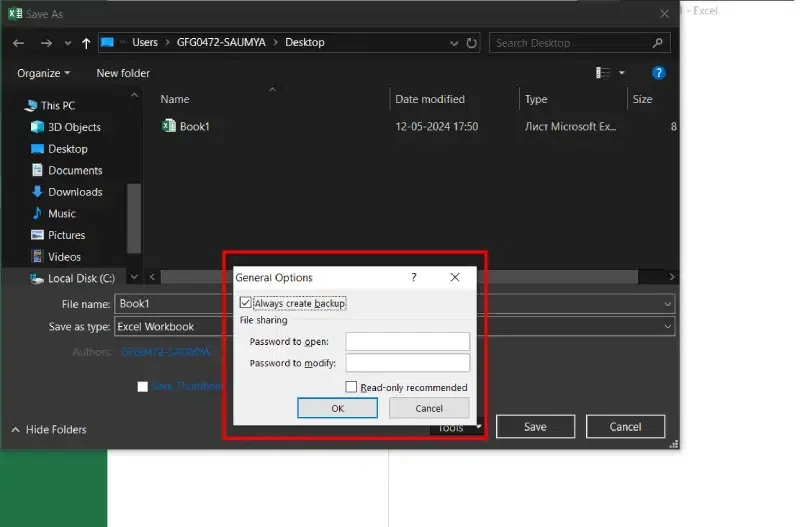Open the view options dropdown arrow
The width and height of the screenshot is (800, 527).
[x=621, y=73]
